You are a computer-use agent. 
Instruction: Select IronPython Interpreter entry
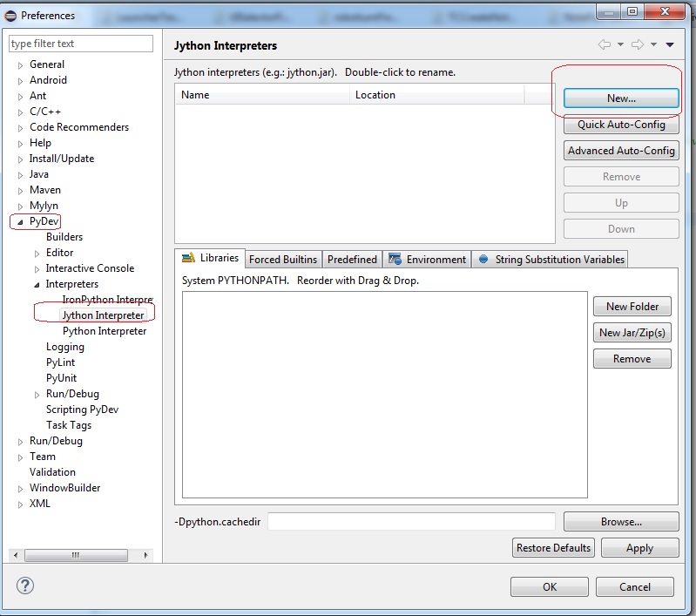108,300
